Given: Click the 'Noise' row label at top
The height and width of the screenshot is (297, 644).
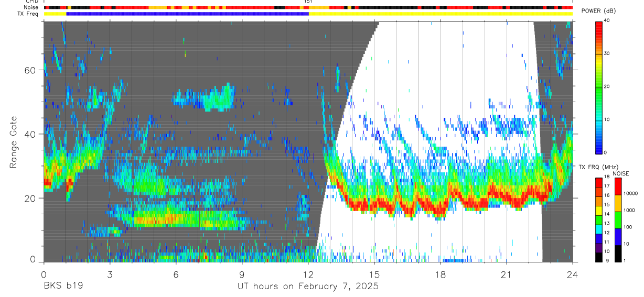Looking at the screenshot, I should (30, 8).
